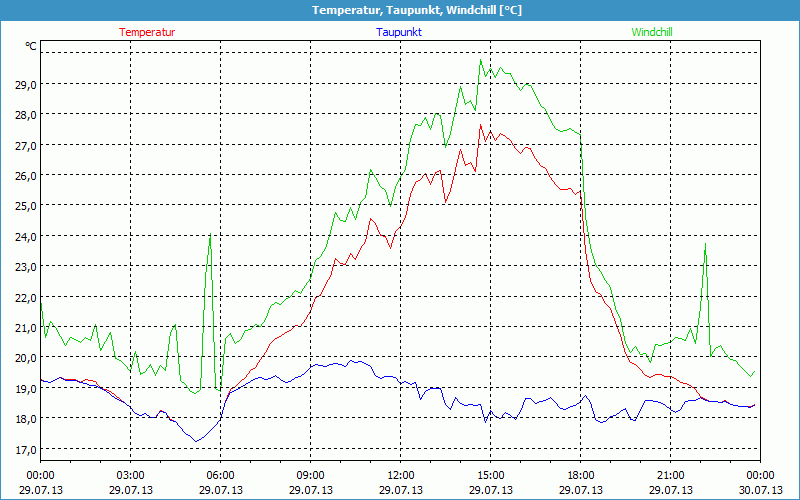Viewport: 800px width, 500px height.
Task: Click the 20,0 value on the y-axis
Action: coord(24,358)
